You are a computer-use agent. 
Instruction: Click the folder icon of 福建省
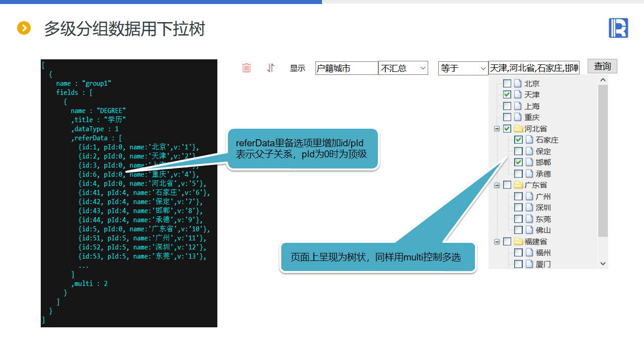coord(518,242)
